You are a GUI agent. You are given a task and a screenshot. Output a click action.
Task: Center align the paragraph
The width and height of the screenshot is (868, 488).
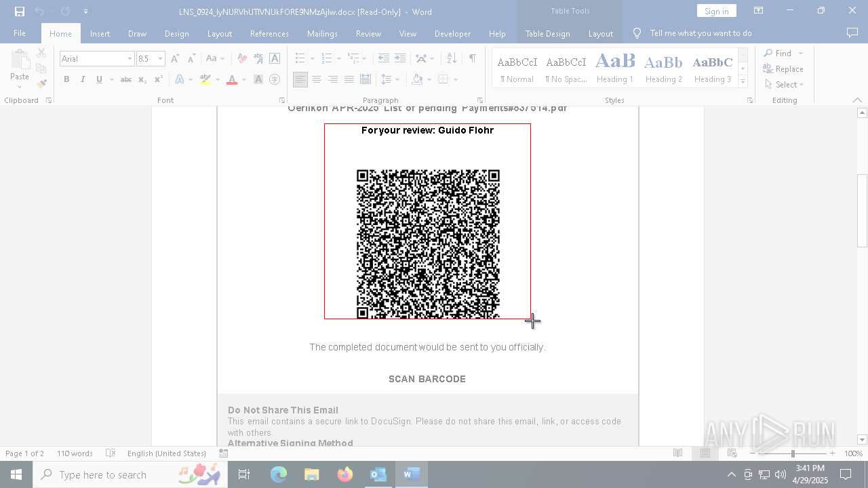[x=317, y=79]
